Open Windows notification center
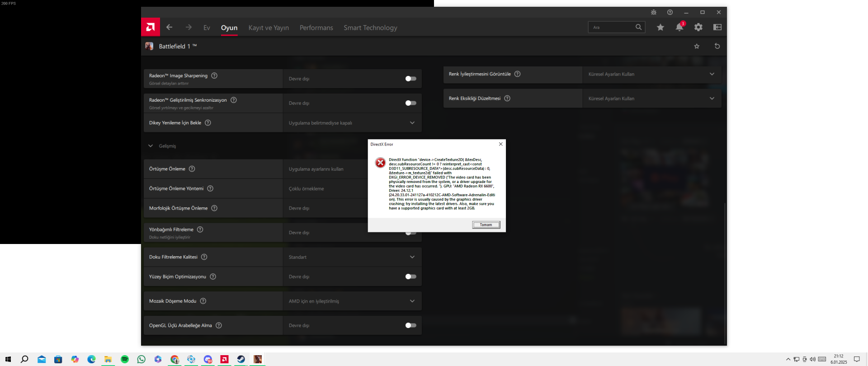The width and height of the screenshot is (868, 366). coord(857,359)
